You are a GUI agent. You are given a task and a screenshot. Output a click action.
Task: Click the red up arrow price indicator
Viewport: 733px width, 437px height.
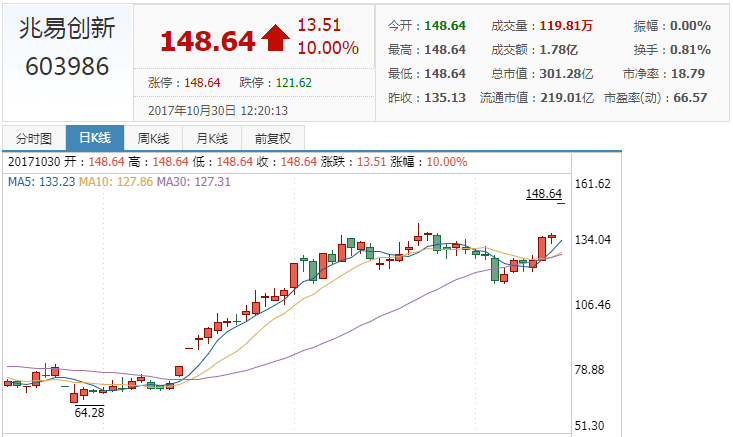[x=274, y=39]
